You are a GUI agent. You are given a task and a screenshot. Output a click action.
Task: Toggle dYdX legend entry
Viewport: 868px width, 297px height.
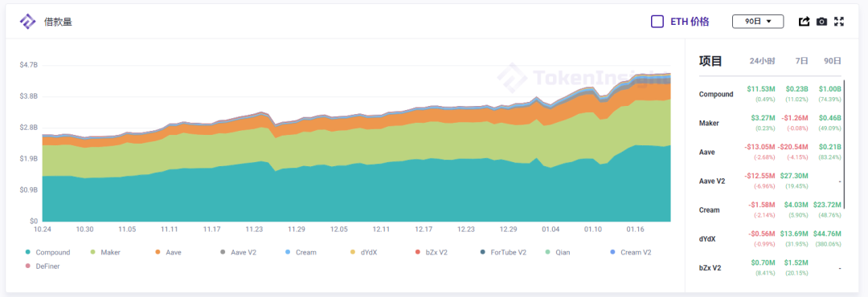[366, 252]
